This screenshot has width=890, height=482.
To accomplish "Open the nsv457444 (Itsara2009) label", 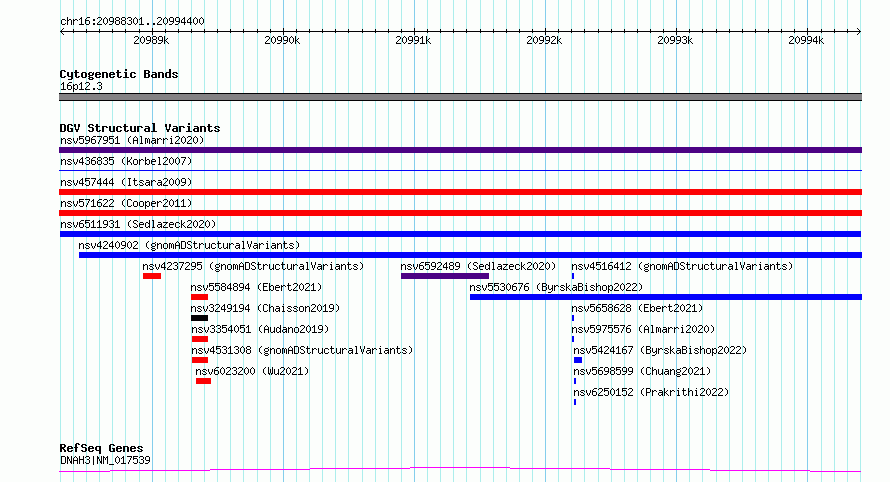I will click(x=126, y=182).
